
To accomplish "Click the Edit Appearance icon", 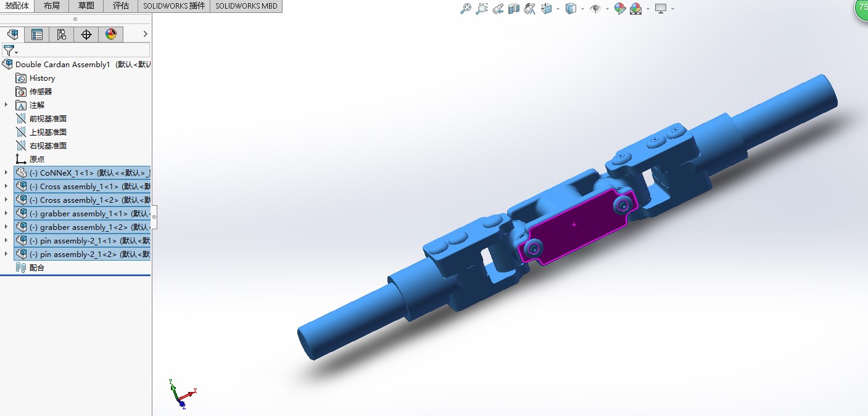I will [620, 9].
